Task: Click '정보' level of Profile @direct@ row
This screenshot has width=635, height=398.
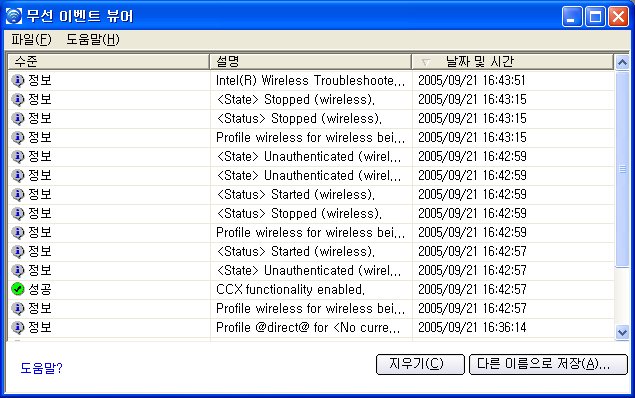Action: (40, 328)
